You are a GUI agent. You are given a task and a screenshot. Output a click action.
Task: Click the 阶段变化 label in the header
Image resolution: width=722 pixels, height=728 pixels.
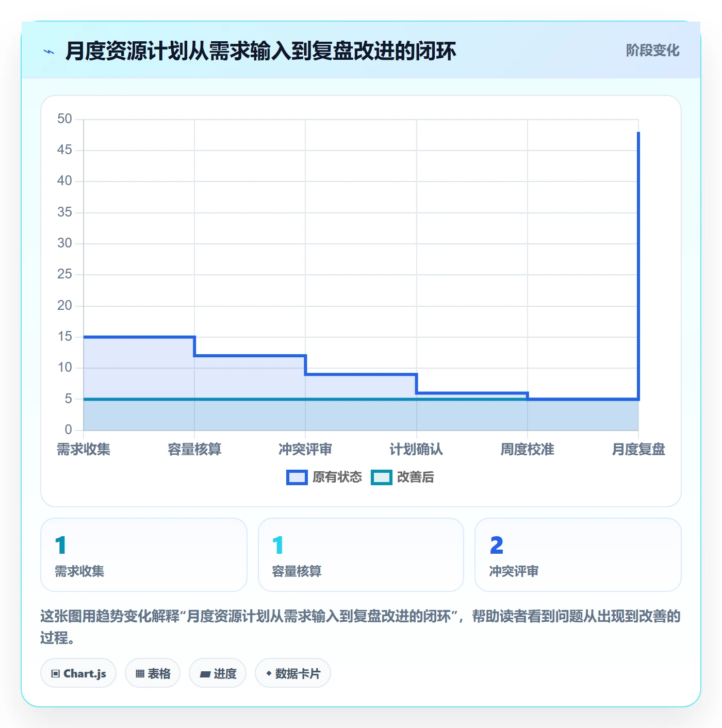[652, 51]
